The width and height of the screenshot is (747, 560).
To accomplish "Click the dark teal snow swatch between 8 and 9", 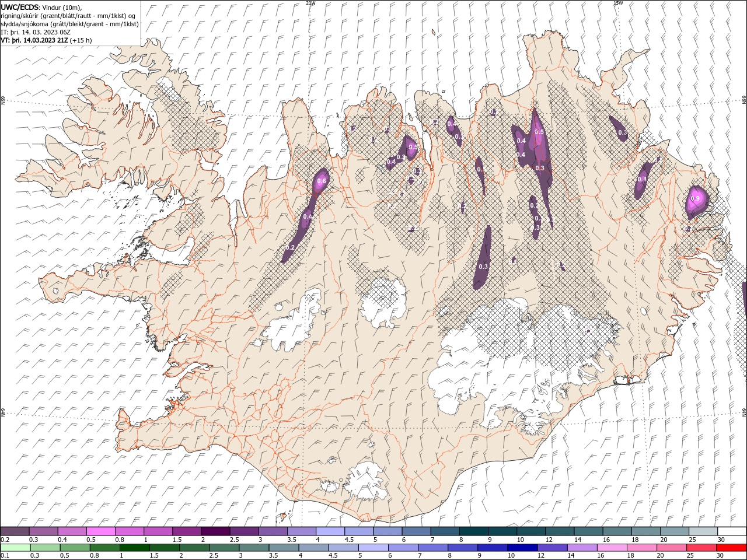I will [x=474, y=531].
